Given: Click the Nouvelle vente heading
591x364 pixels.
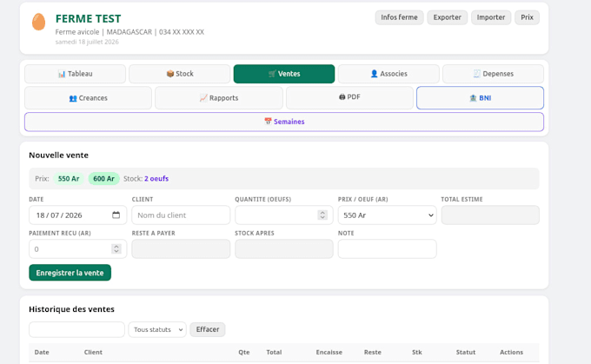Looking at the screenshot, I should [58, 156].
